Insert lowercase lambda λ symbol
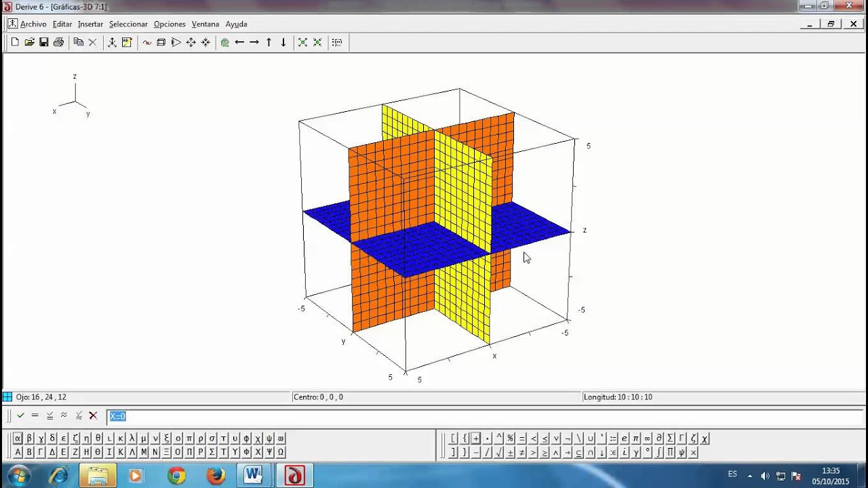 click(x=132, y=439)
